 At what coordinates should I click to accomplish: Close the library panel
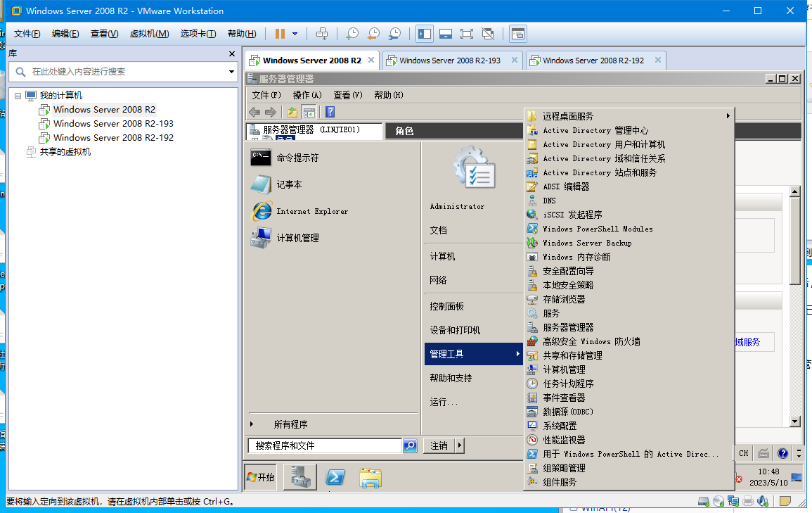click(x=232, y=54)
